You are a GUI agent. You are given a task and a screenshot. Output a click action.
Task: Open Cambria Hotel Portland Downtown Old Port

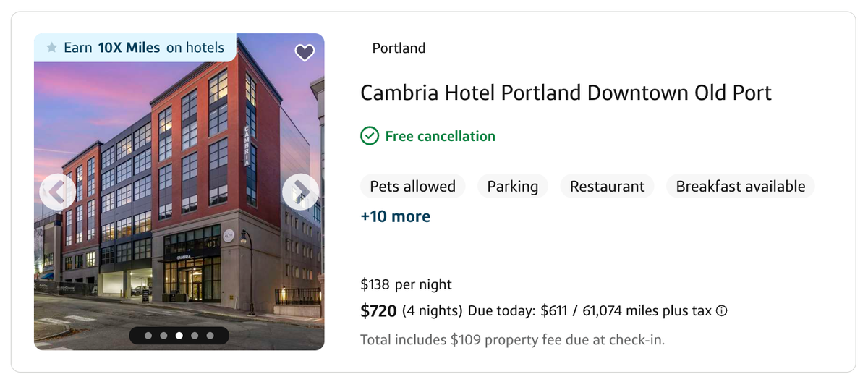[566, 93]
